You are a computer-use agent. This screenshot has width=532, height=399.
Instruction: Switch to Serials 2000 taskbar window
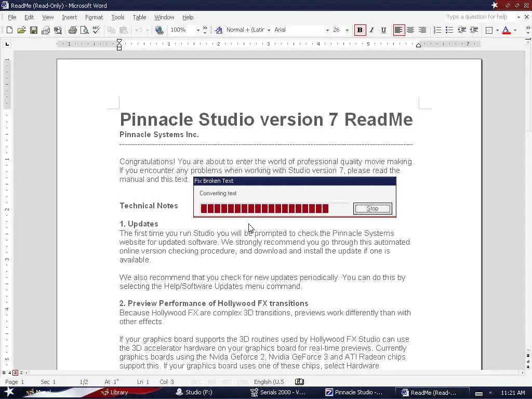[278, 392]
